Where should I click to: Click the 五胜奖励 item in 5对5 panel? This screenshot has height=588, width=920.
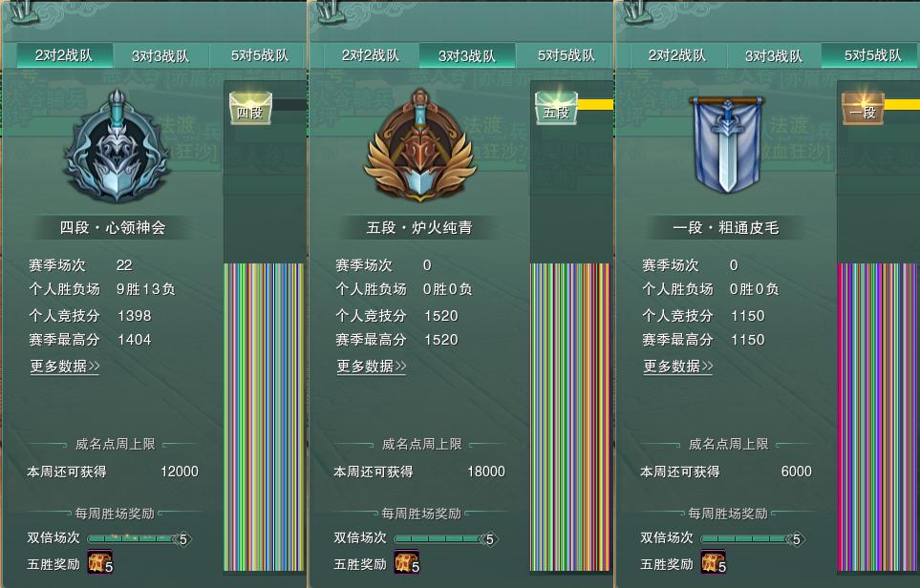[x=714, y=561]
